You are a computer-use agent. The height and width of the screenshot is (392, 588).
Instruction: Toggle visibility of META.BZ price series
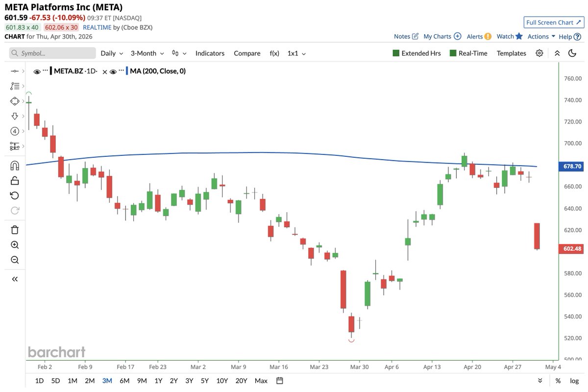click(37, 72)
